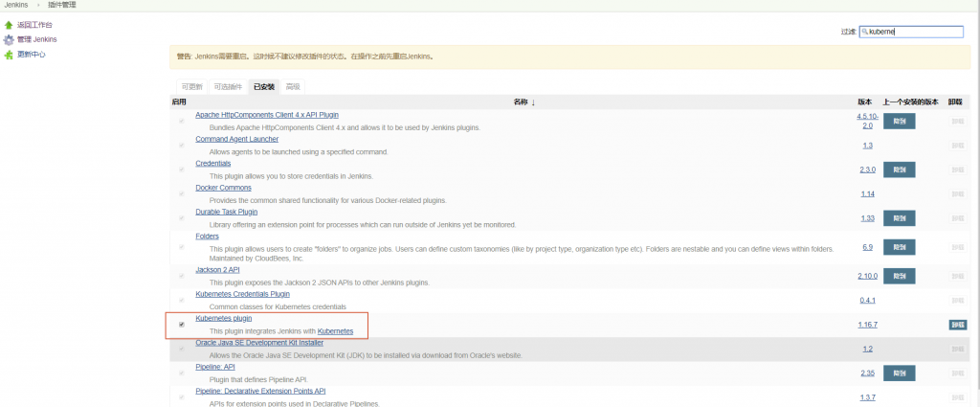Toggle the Docker Commons enabled checkbox
Screen dimensions: 980x407
click(182, 193)
